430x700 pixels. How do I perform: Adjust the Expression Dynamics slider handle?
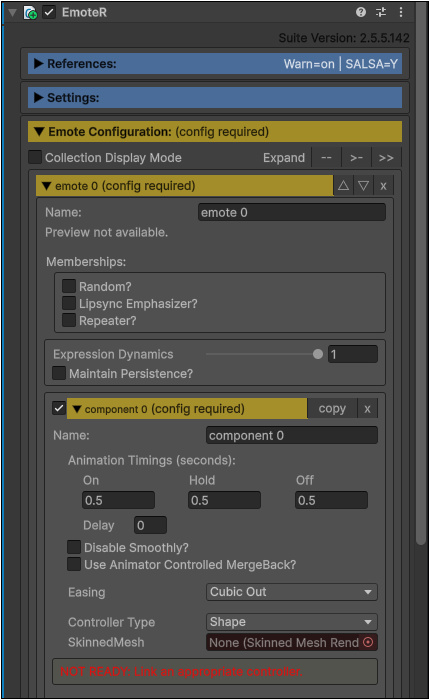pyautogui.click(x=318, y=354)
